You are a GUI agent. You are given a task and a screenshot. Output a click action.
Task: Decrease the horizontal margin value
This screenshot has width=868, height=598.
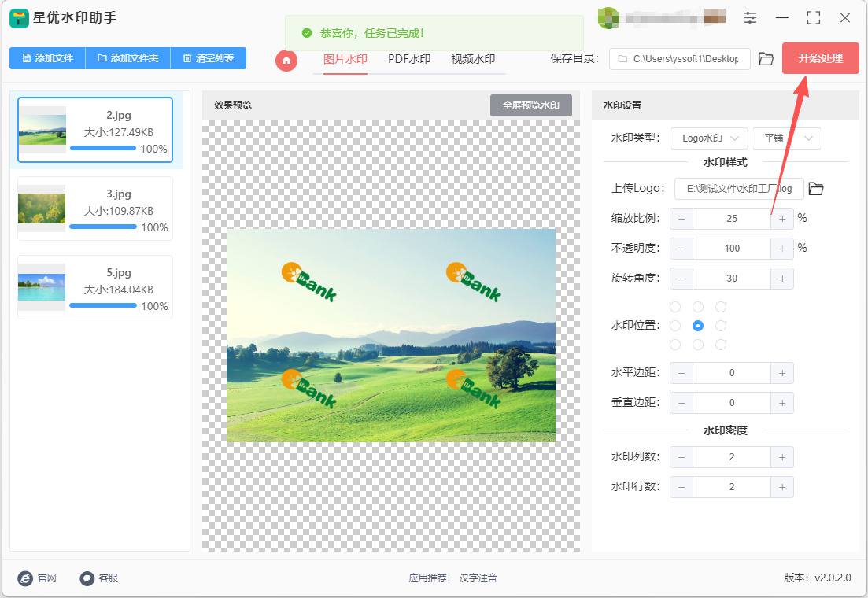pos(681,373)
